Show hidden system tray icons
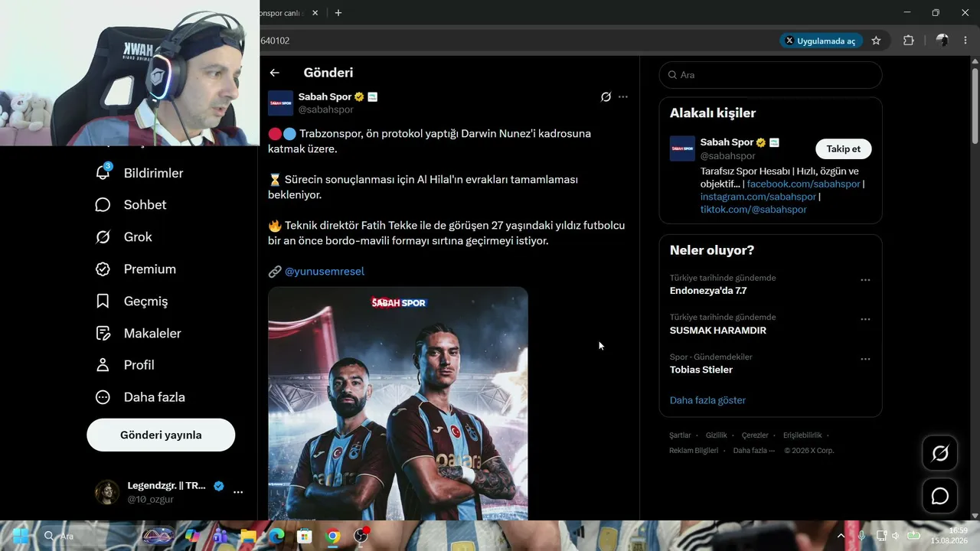This screenshot has width=980, height=551. [x=841, y=536]
